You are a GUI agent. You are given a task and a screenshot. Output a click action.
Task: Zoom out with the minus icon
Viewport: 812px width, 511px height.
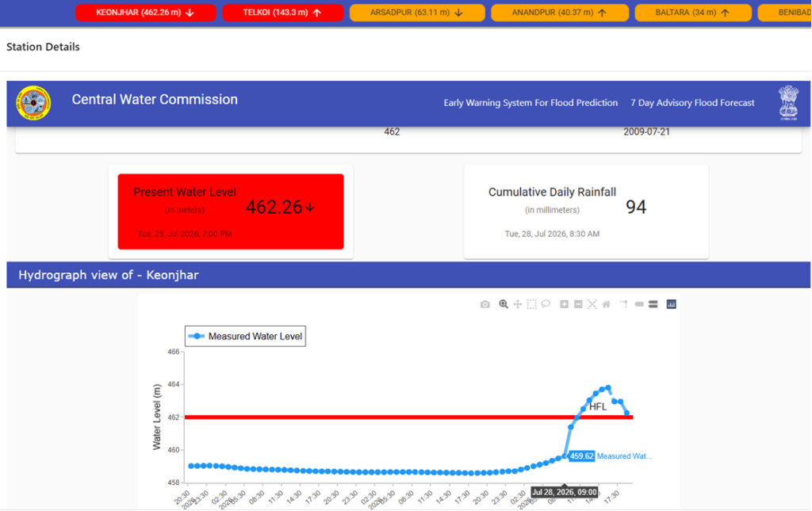(578, 304)
